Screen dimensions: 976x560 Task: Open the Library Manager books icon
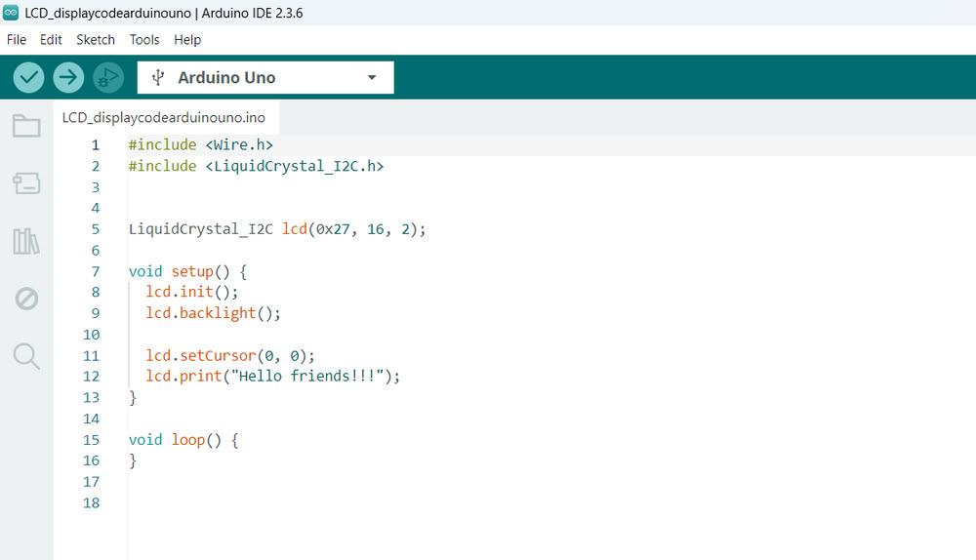pos(26,241)
